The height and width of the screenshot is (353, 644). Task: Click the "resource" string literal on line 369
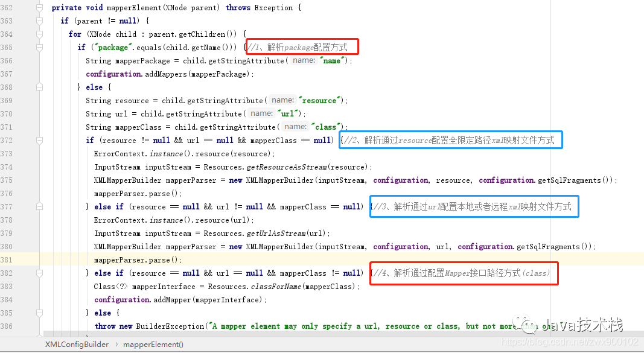pos(320,101)
